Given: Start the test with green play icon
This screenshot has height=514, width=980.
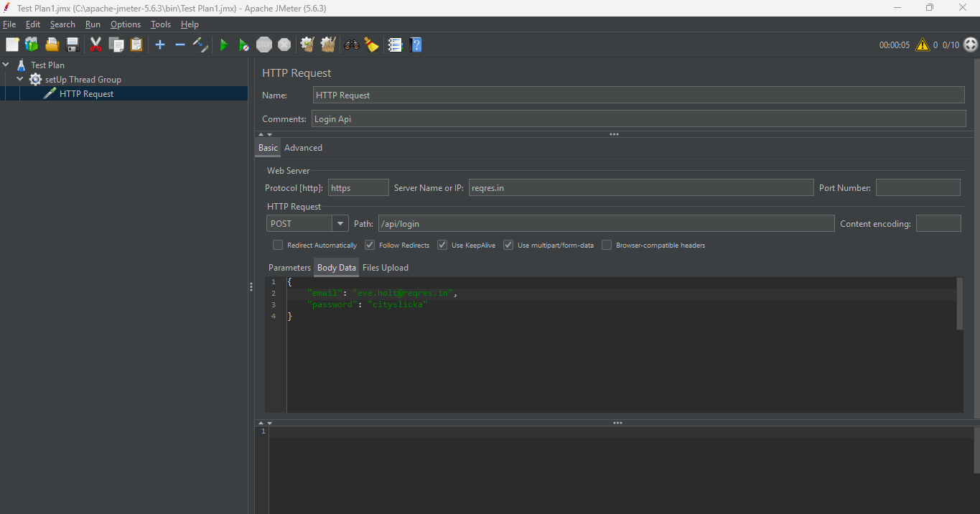Looking at the screenshot, I should point(224,45).
